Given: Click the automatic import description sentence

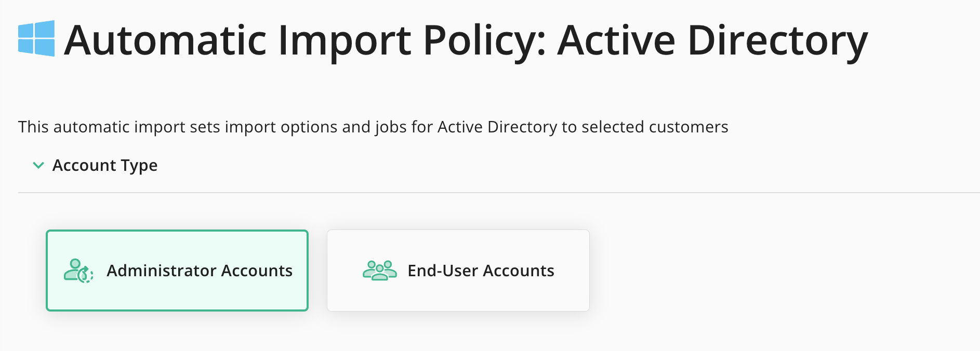Looking at the screenshot, I should tap(373, 127).
